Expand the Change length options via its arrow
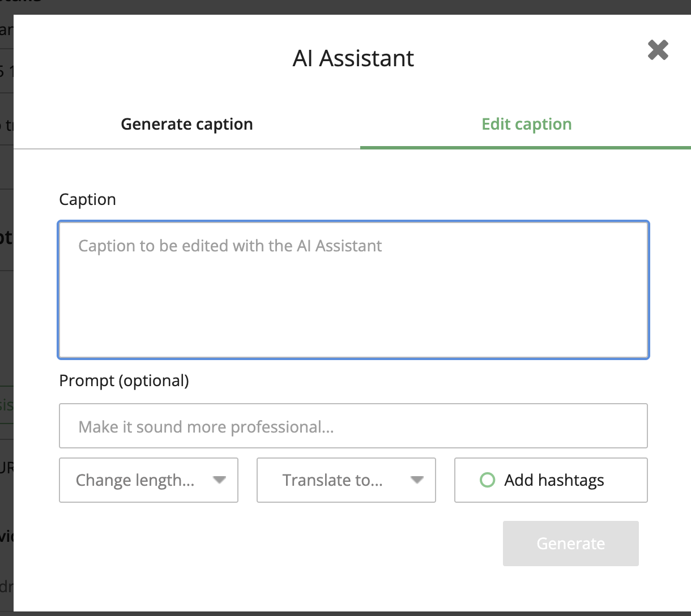This screenshot has height=616, width=691. [220, 480]
